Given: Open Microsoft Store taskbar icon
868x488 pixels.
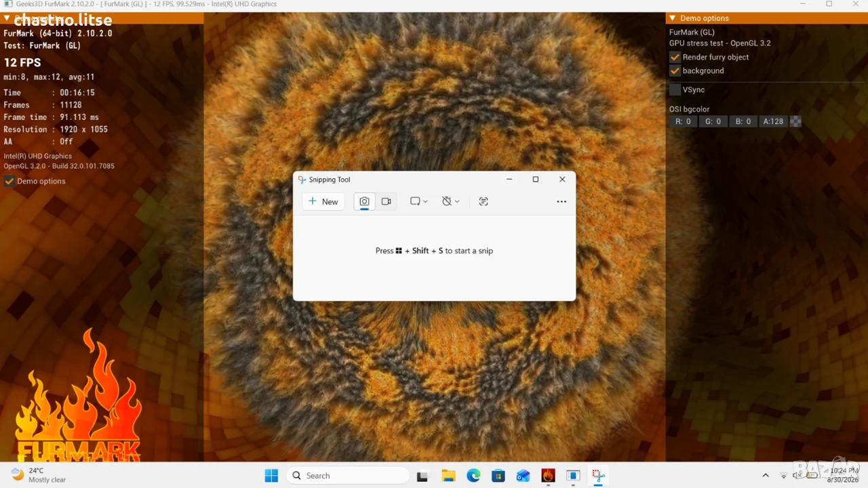Looking at the screenshot, I should pos(498,476).
